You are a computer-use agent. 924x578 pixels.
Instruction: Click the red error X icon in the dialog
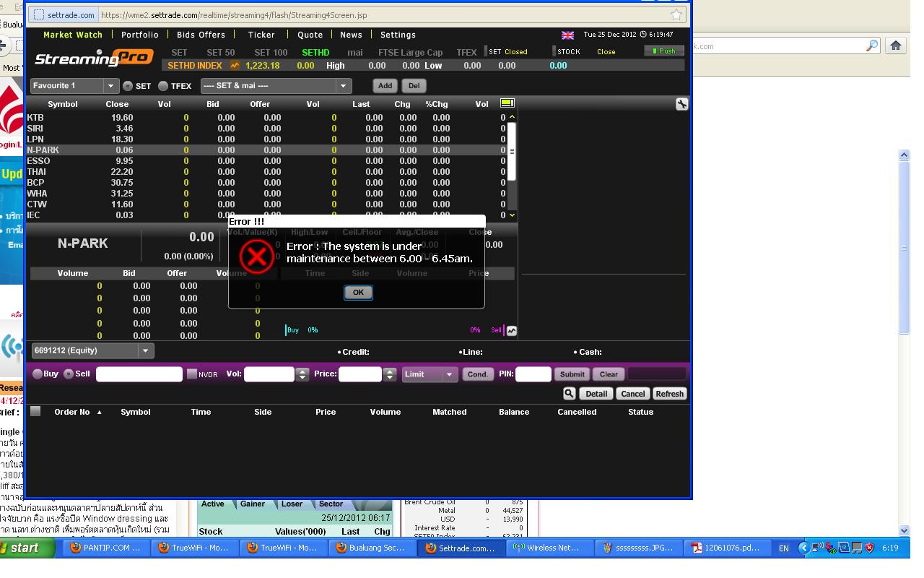tap(256, 256)
